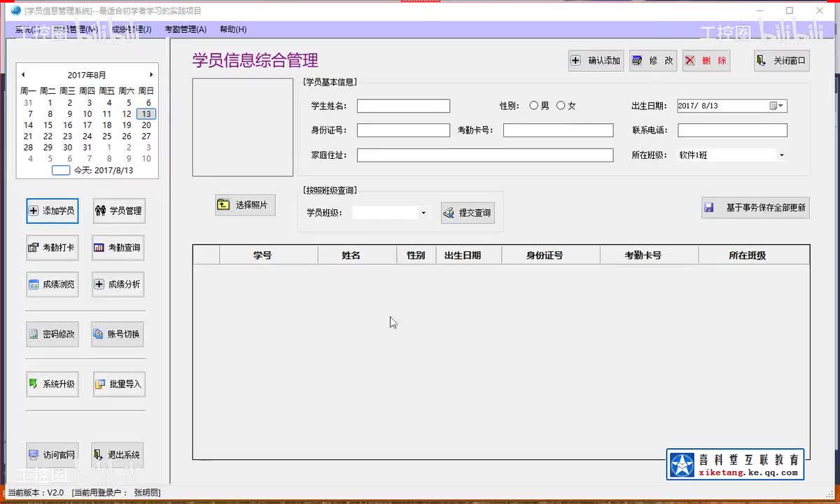840x504 pixels.
Task: Click in the 学生姓名 input field
Action: [x=403, y=106]
